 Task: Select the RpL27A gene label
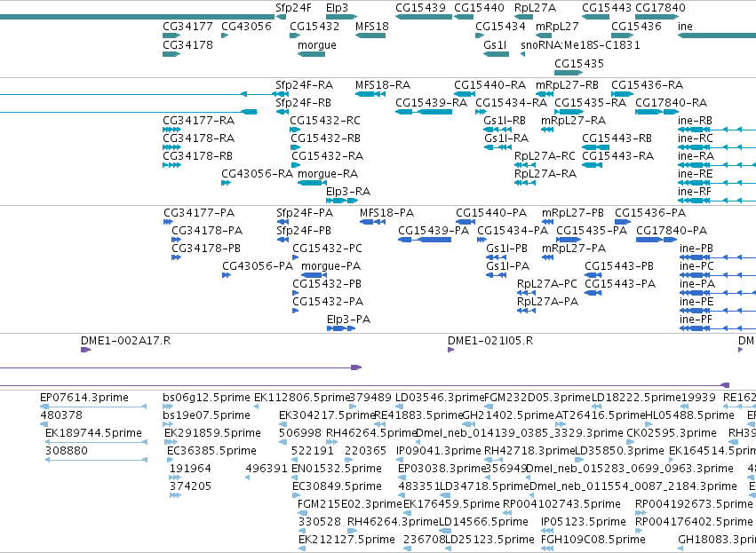click(x=535, y=8)
